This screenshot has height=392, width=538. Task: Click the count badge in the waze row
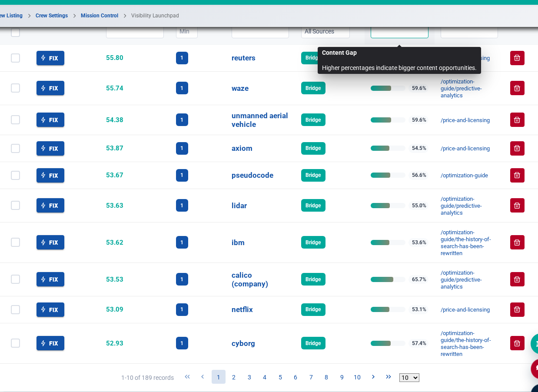[x=182, y=88]
